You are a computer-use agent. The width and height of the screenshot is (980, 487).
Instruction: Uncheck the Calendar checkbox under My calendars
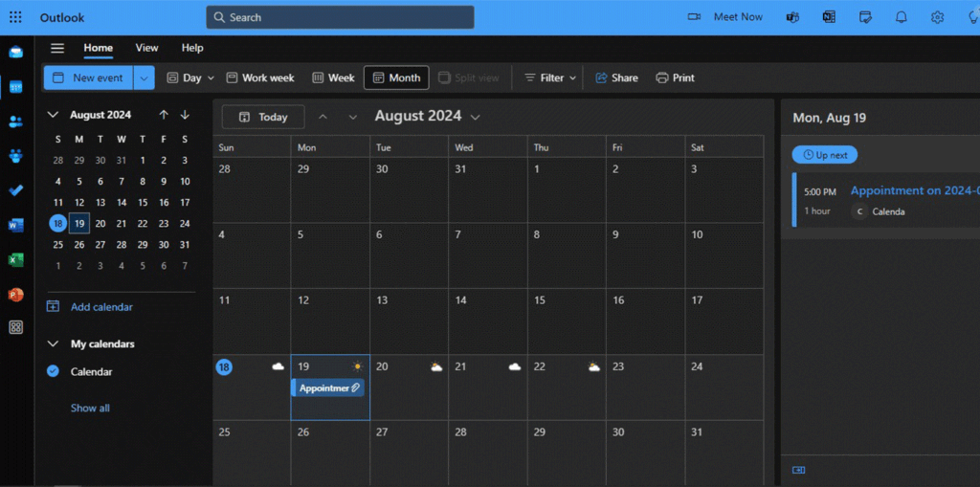pyautogui.click(x=54, y=371)
